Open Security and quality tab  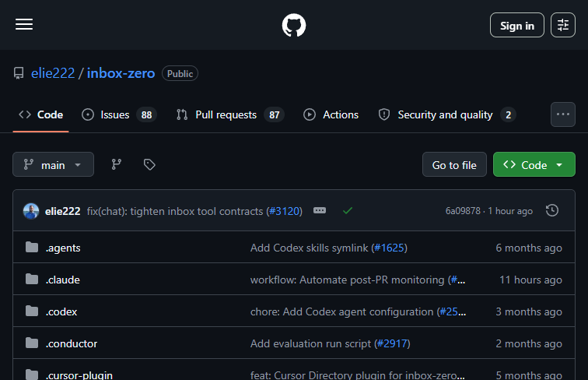[447, 114]
